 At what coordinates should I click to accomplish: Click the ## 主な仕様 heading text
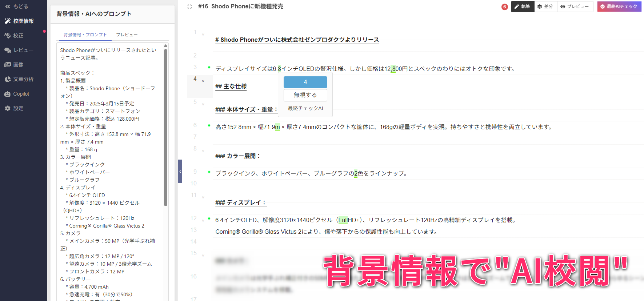tap(231, 86)
